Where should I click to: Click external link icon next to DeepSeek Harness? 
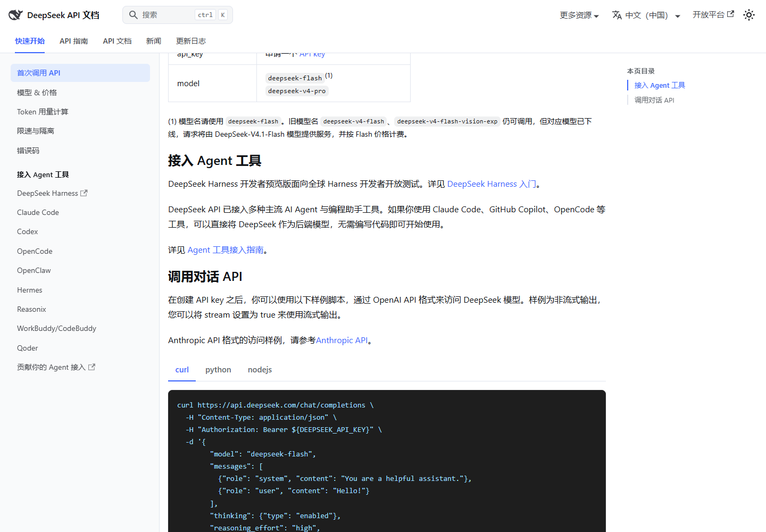tap(84, 193)
